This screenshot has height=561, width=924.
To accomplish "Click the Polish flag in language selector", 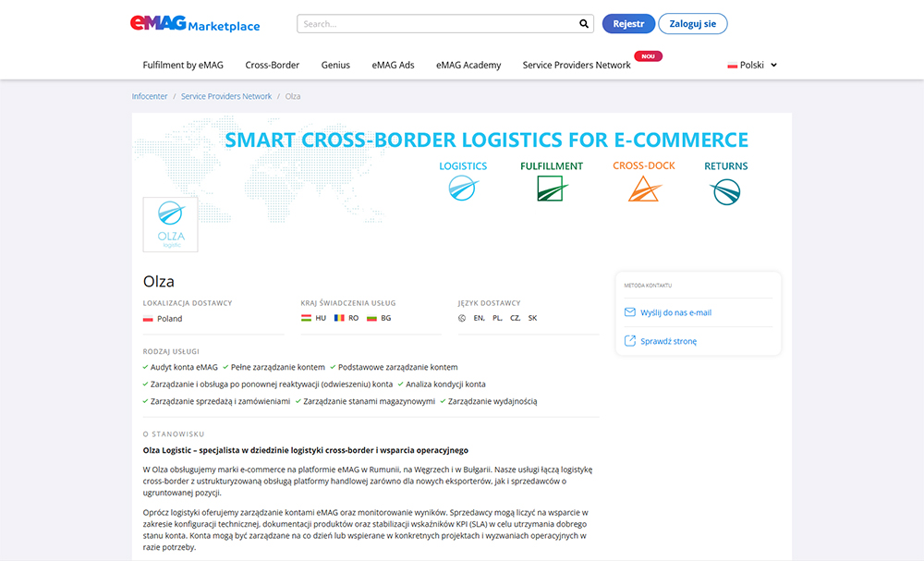I will tap(733, 66).
